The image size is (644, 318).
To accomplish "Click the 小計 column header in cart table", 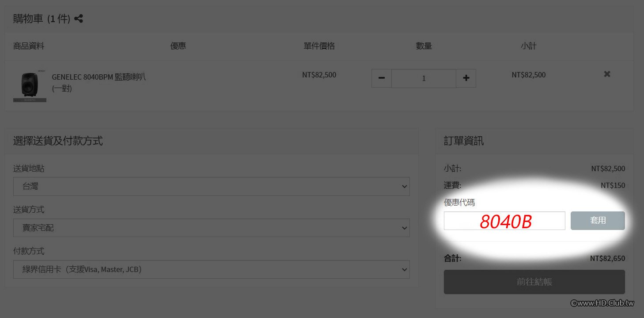I will click(529, 46).
